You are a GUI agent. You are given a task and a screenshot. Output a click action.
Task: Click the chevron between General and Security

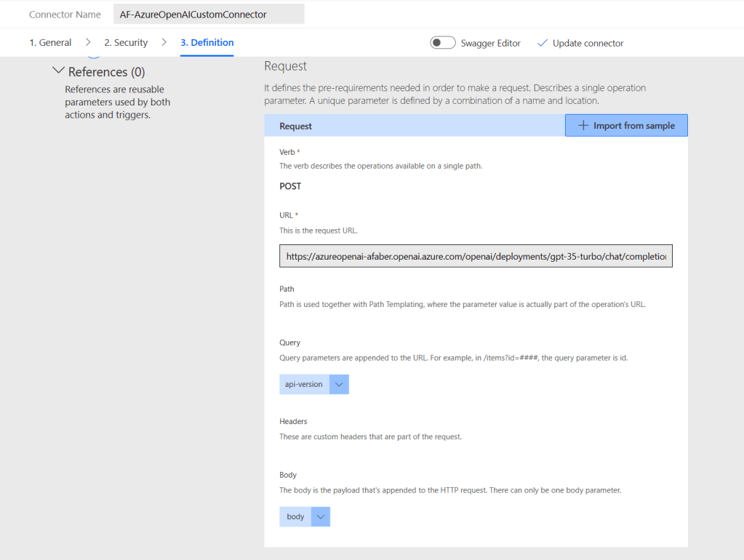88,43
